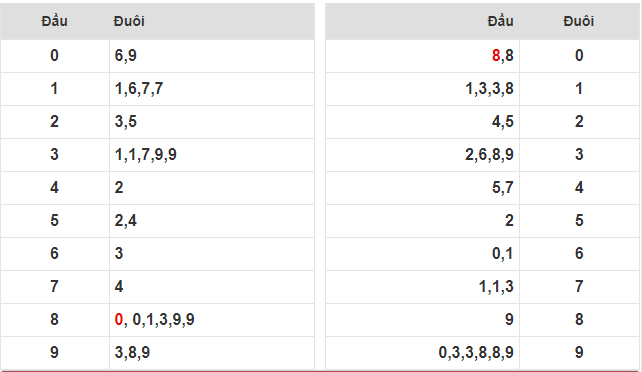This screenshot has height=372, width=642.
Task: Select the cell containing 0,3,3,8,8,9
Action: (x=422, y=352)
